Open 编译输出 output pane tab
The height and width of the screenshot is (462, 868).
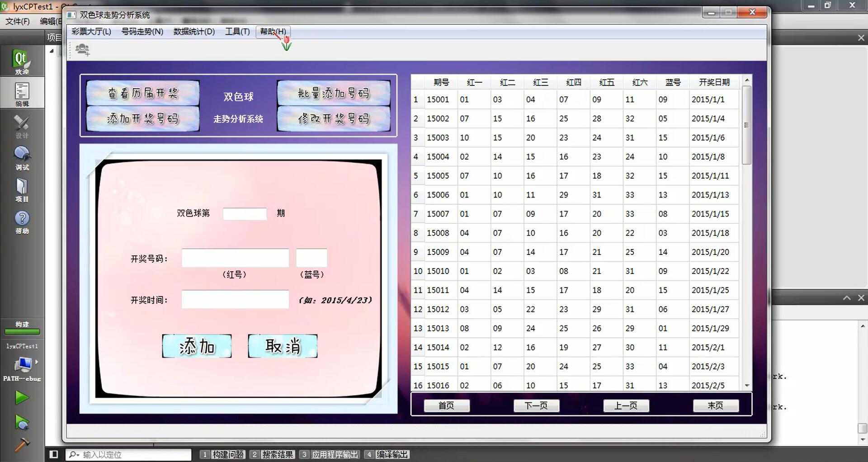point(387,454)
